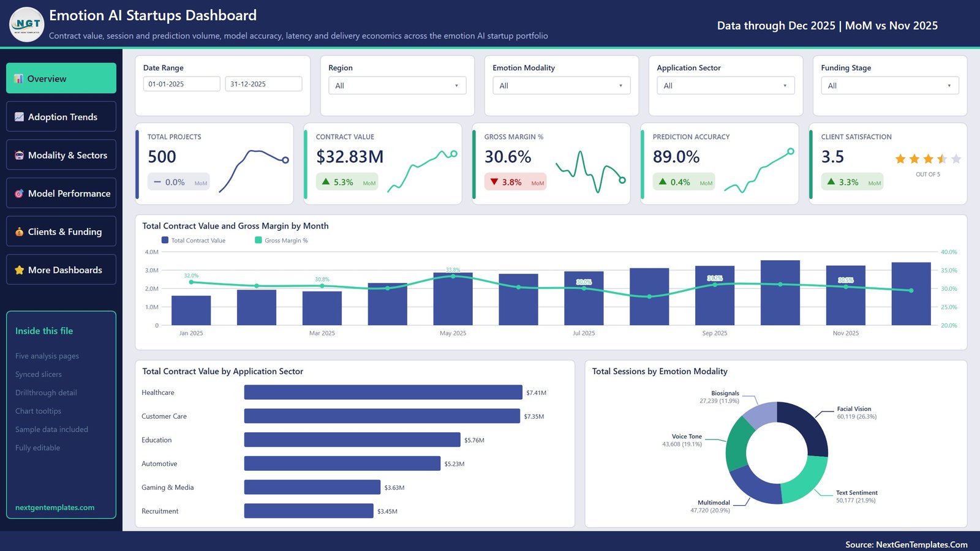Open the Region dropdown

coord(398,85)
